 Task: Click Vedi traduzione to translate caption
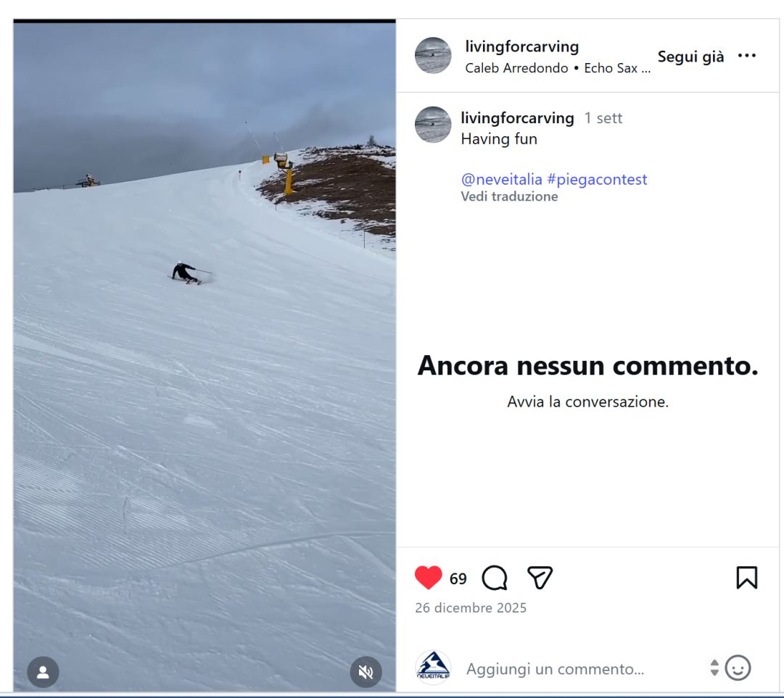pos(510,196)
